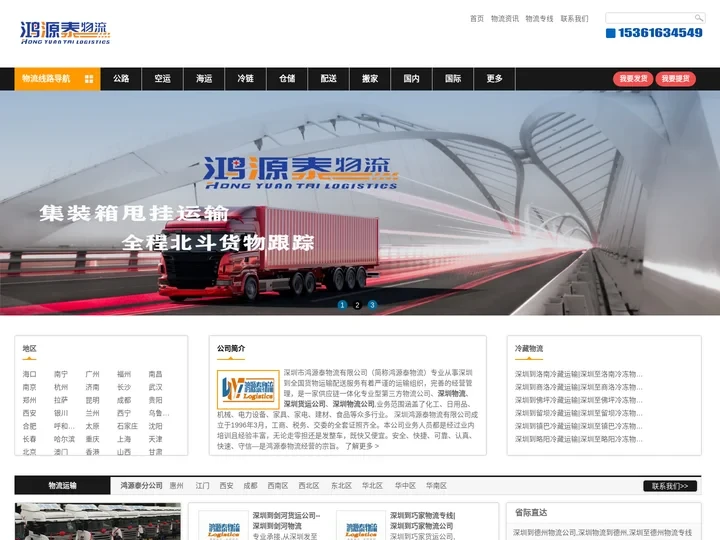Go to banner slide 2
The image size is (720, 540).
357,305
